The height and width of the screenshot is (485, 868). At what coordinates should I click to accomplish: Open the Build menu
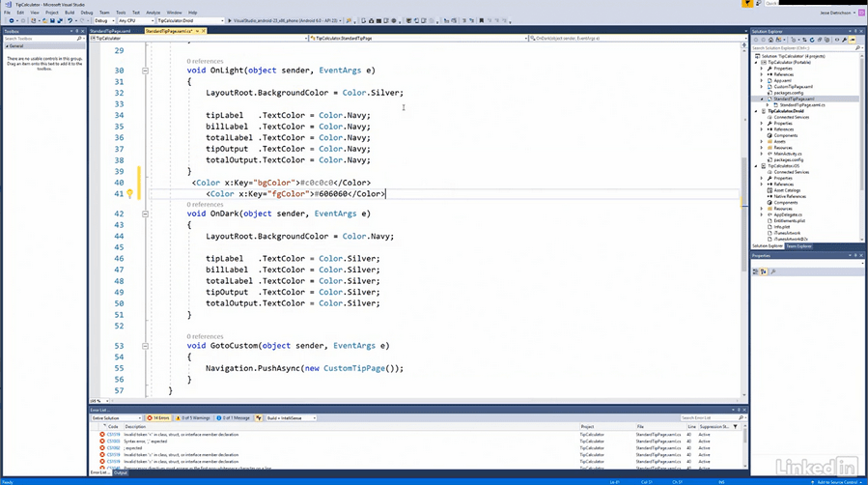(x=70, y=13)
